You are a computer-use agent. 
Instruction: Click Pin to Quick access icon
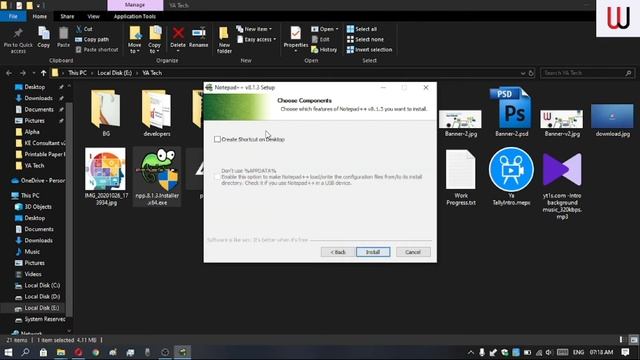pos(18,40)
